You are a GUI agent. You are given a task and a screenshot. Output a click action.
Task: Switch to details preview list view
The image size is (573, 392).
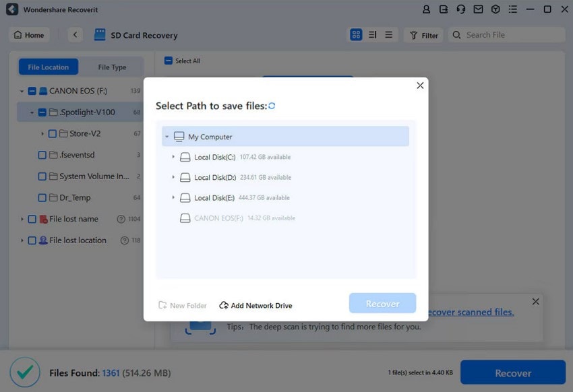point(372,34)
